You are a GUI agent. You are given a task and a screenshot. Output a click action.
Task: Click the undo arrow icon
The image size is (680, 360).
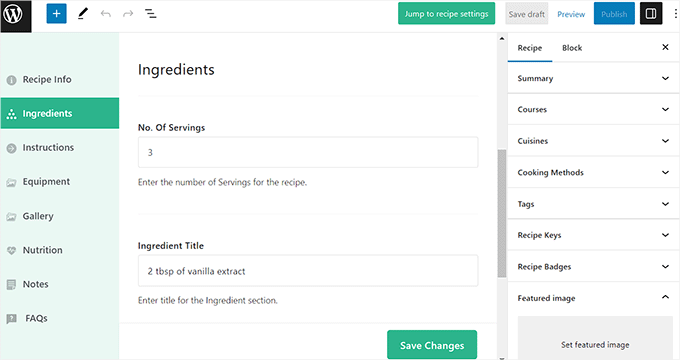[105, 14]
